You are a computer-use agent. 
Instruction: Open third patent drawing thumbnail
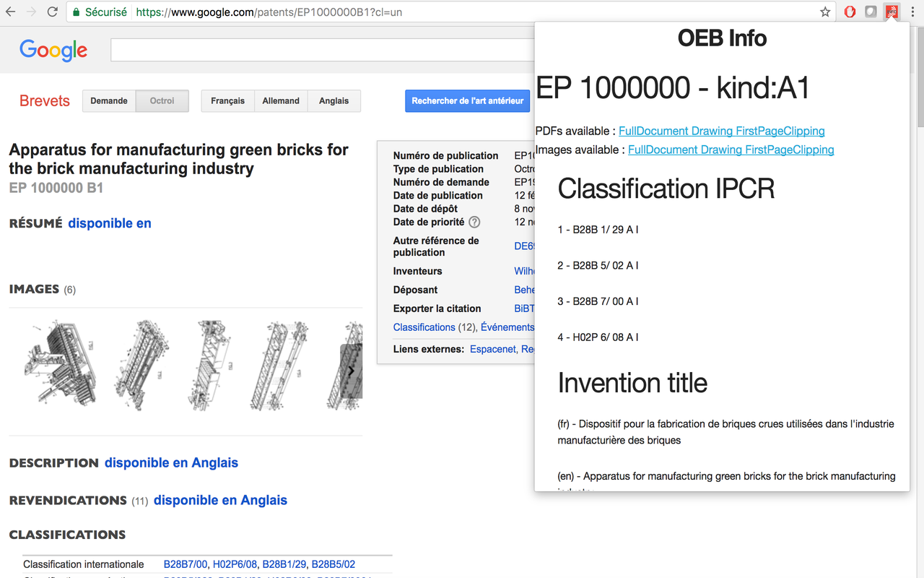pyautogui.click(x=212, y=365)
